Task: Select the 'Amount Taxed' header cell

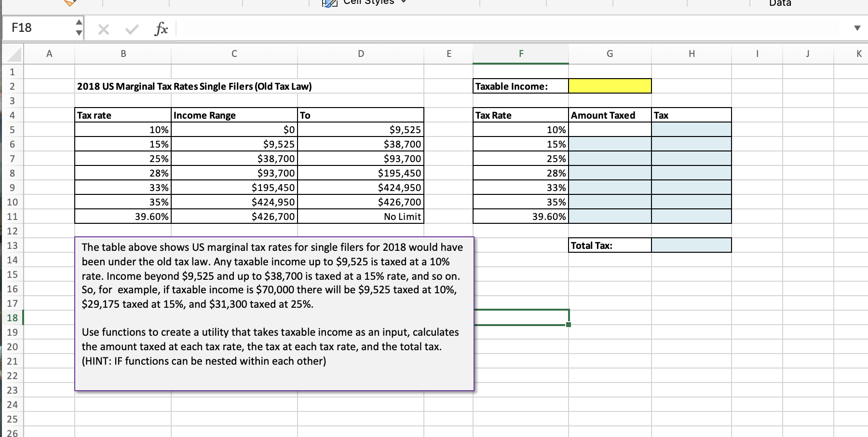Action: coord(610,115)
